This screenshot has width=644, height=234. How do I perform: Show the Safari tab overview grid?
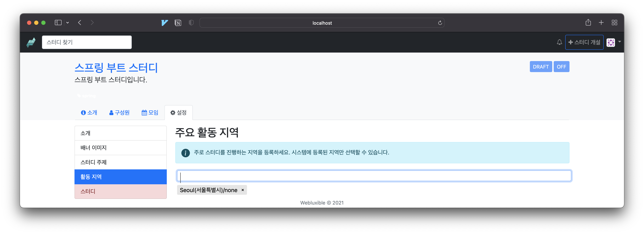tap(614, 23)
